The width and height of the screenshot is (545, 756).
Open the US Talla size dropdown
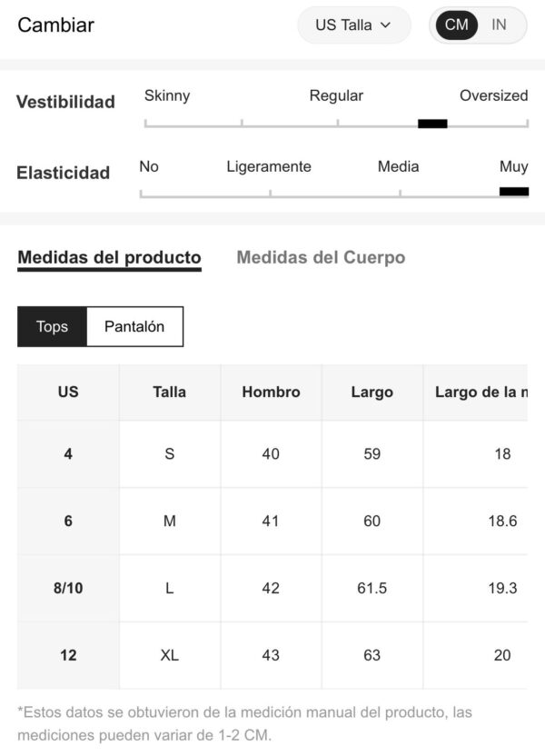(x=353, y=25)
